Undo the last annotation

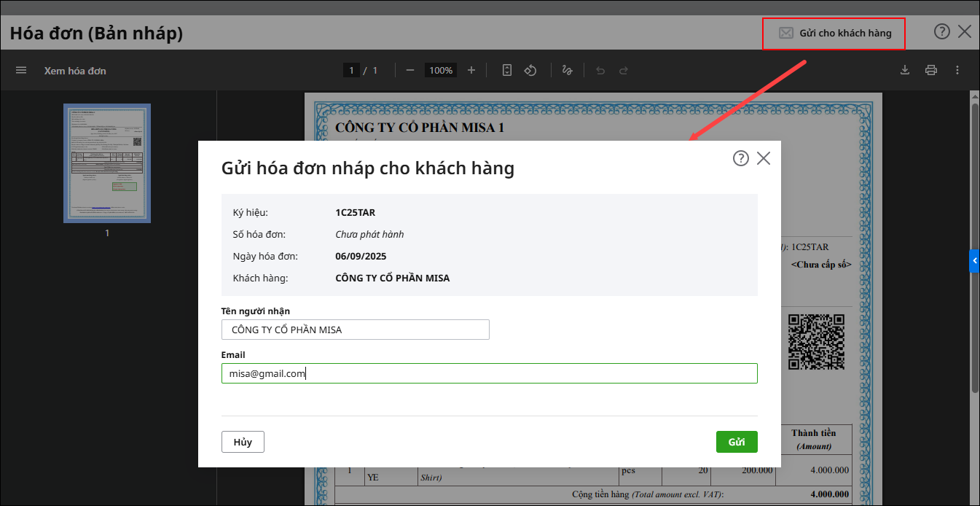pos(600,70)
